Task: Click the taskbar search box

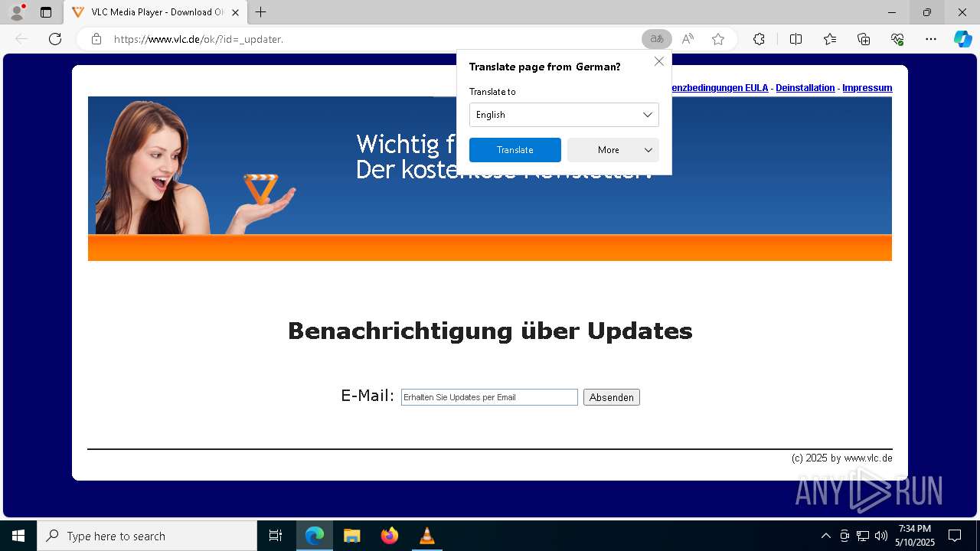Action: coord(147,536)
